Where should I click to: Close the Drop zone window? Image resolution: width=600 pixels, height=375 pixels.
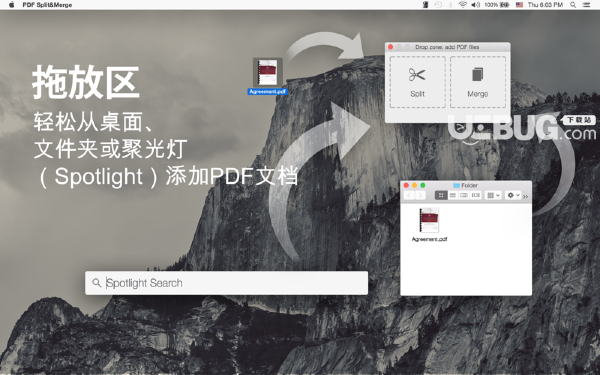(x=391, y=47)
